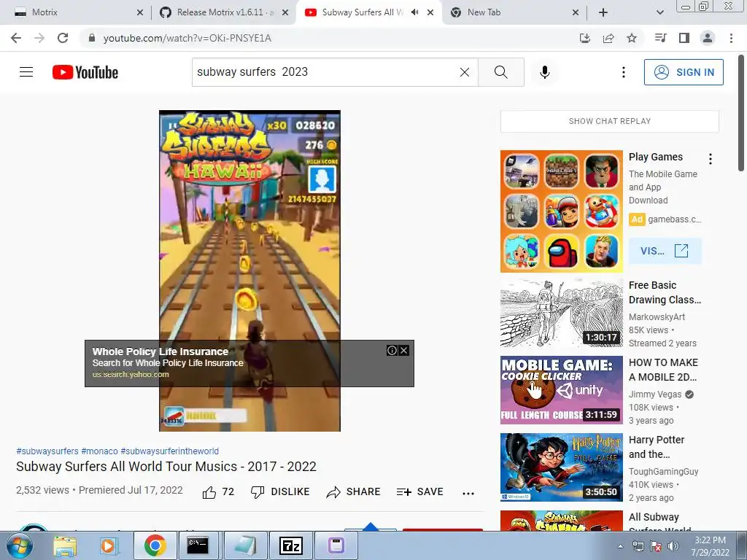Click the #subwaysurfers hashtag

coord(47,451)
